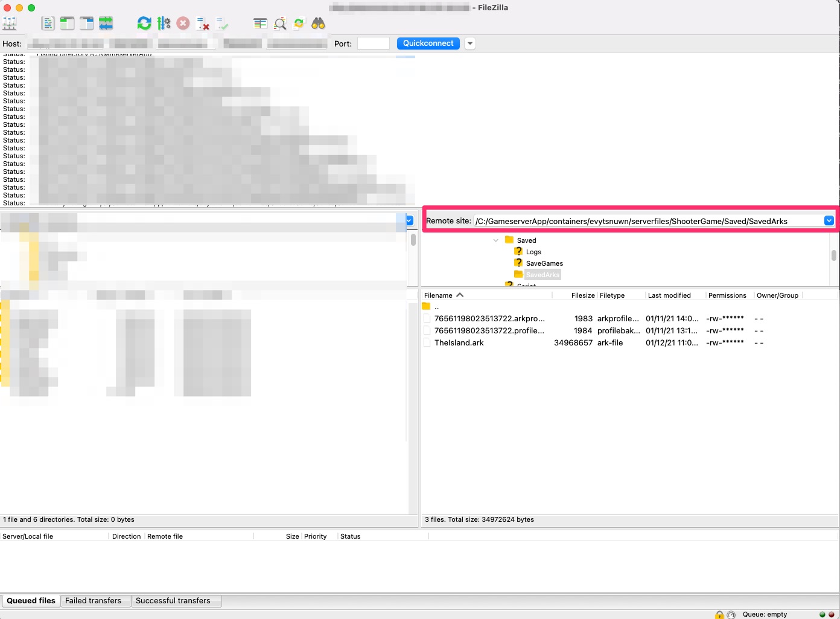Screen dimensions: 840x619
Task: Open the Local site path dropdown
Action: pos(409,220)
